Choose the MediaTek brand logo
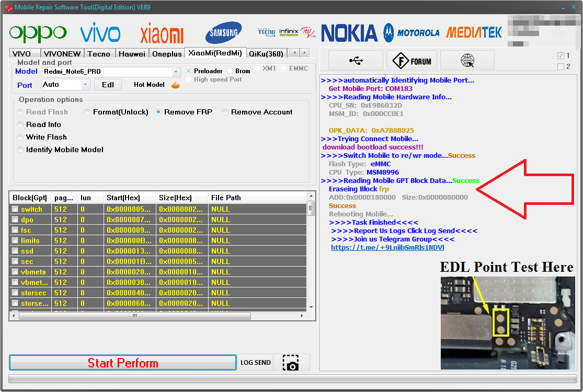The height and width of the screenshot is (392, 583). click(x=474, y=33)
